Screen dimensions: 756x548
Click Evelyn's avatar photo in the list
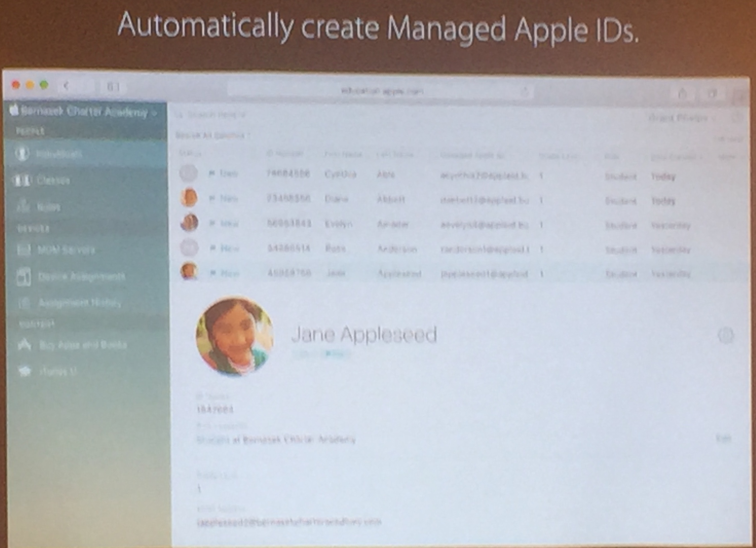tap(189, 223)
